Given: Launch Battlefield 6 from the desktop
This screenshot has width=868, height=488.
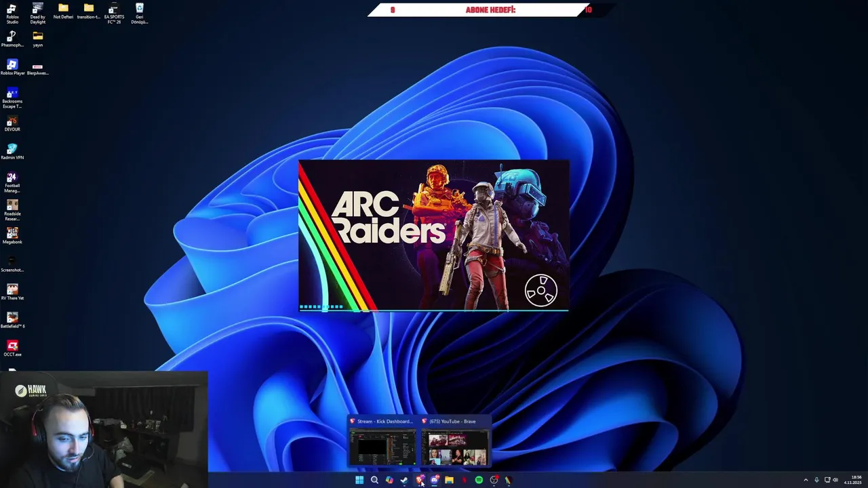Looking at the screenshot, I should [12, 321].
